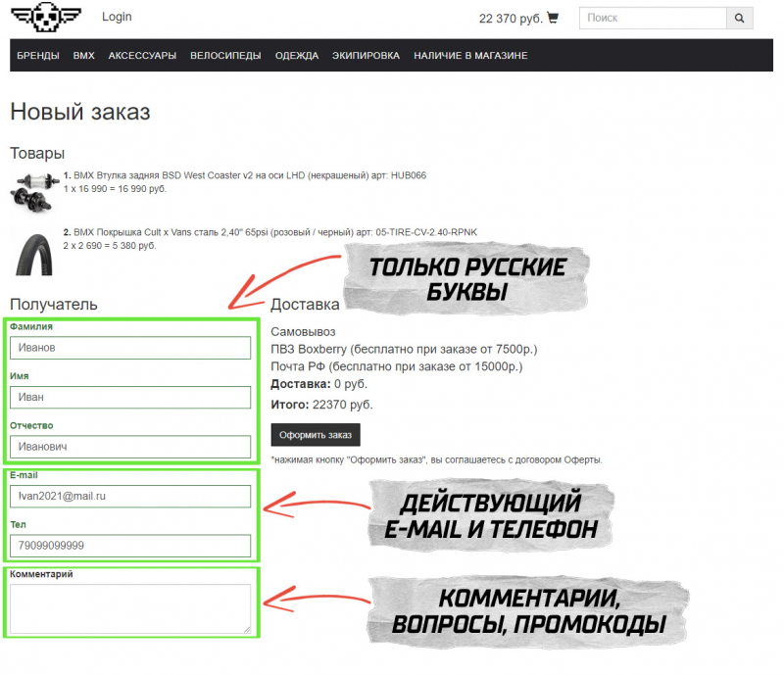The height and width of the screenshot is (675, 784).
Task: Focus the Имя input field
Action: [x=130, y=397]
